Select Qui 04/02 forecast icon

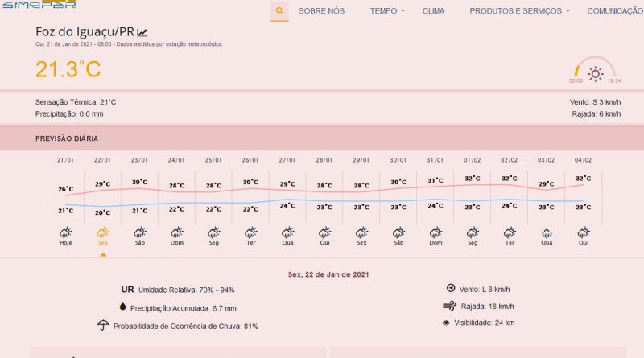[x=584, y=232]
